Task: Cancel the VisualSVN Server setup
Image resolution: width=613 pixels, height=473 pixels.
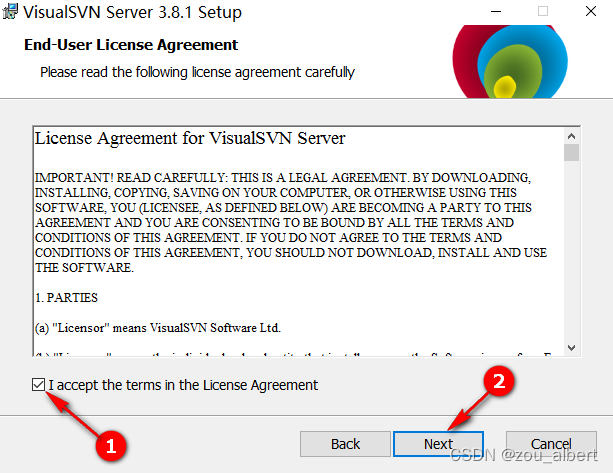Action: (551, 444)
